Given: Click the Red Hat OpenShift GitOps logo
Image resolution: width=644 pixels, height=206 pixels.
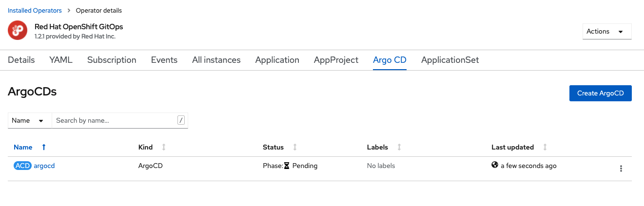Looking at the screenshot, I should point(18,31).
